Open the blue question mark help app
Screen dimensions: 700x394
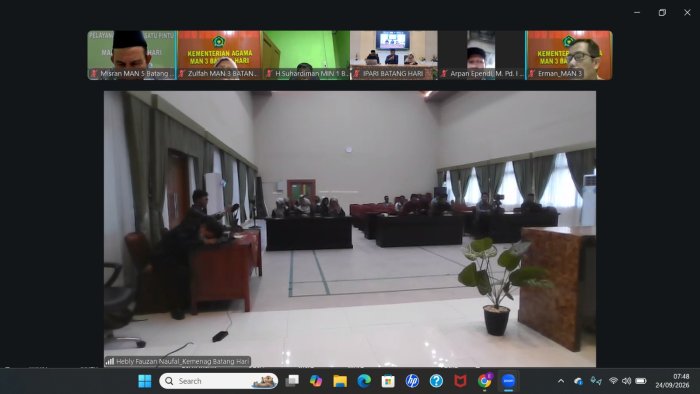coord(436,381)
